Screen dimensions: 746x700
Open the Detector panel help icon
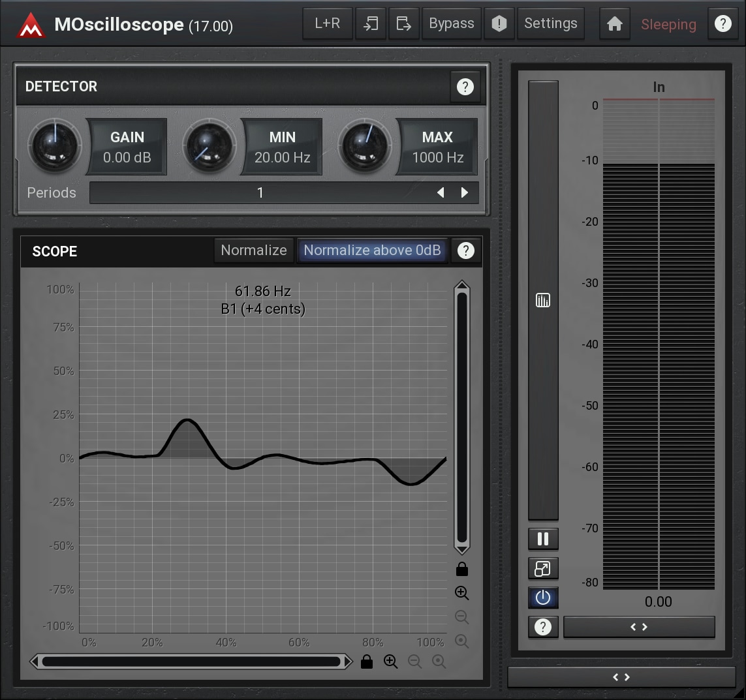tap(465, 87)
